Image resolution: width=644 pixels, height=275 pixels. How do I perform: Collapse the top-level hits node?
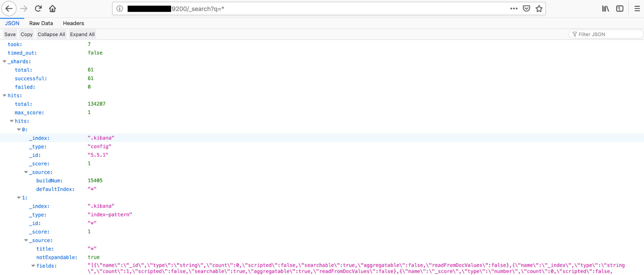point(5,96)
